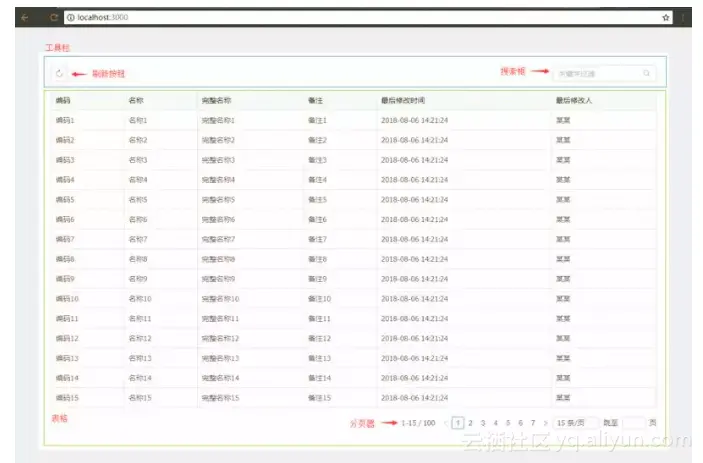Select the 名称10 cell
Screen dimensions: 703x463
tap(140, 299)
